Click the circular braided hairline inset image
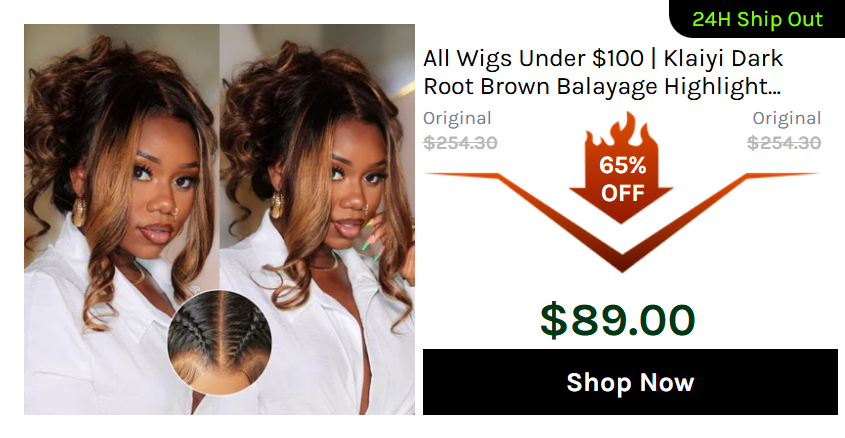 [219, 343]
